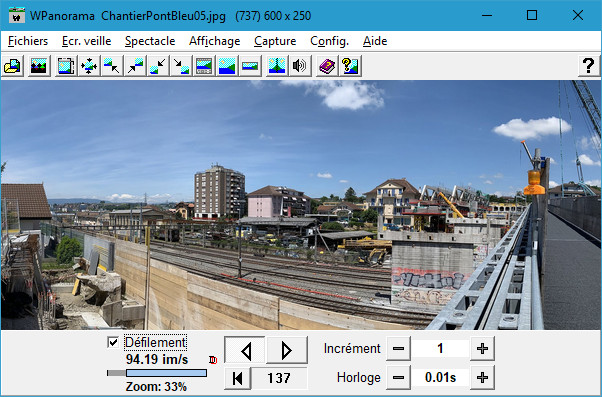The image size is (602, 397).
Task: Click the mountains panorama icon on the toolbar
Action: pyautogui.click(x=39, y=66)
